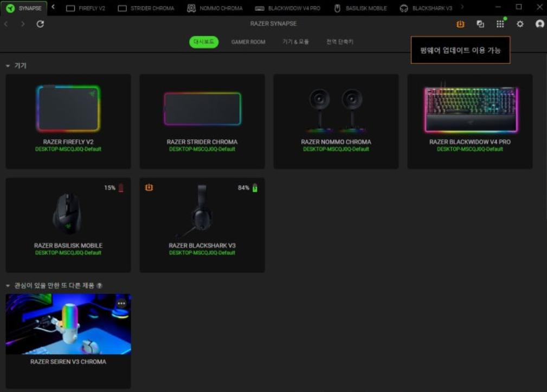Open the Razer BlackShark V3 device card
This screenshot has height=392, width=547.
pos(202,225)
